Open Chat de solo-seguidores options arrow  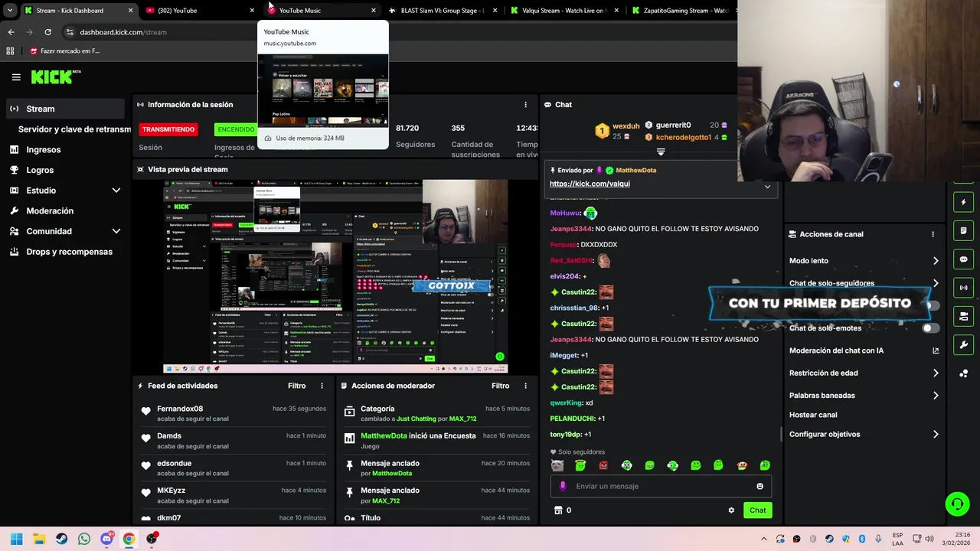(936, 283)
